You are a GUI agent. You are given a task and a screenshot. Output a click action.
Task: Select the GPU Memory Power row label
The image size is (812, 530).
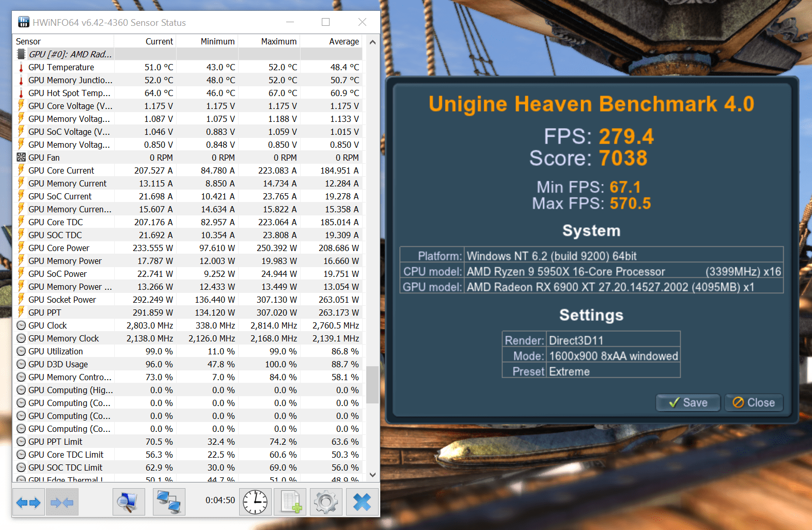[x=65, y=261]
